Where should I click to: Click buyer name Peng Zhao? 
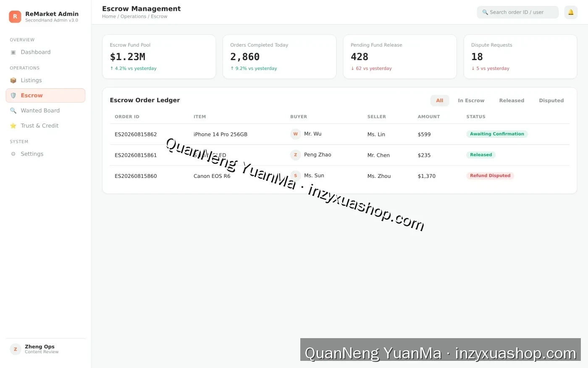(318, 155)
